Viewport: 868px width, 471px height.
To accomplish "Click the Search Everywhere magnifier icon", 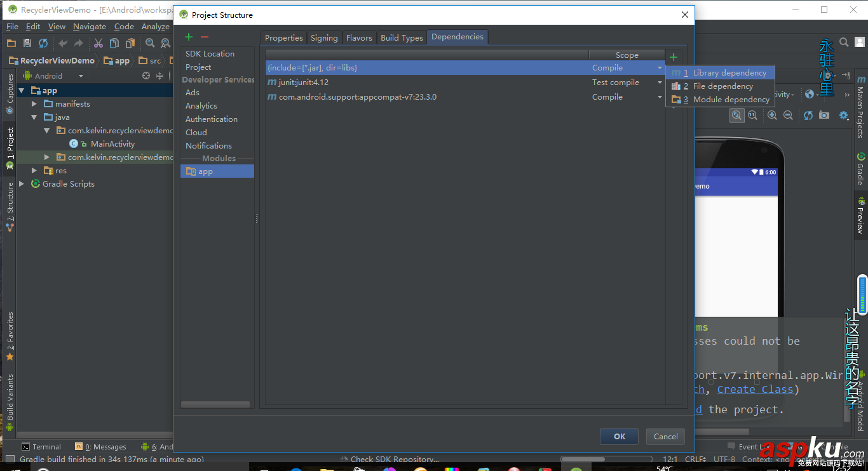I will coord(844,43).
